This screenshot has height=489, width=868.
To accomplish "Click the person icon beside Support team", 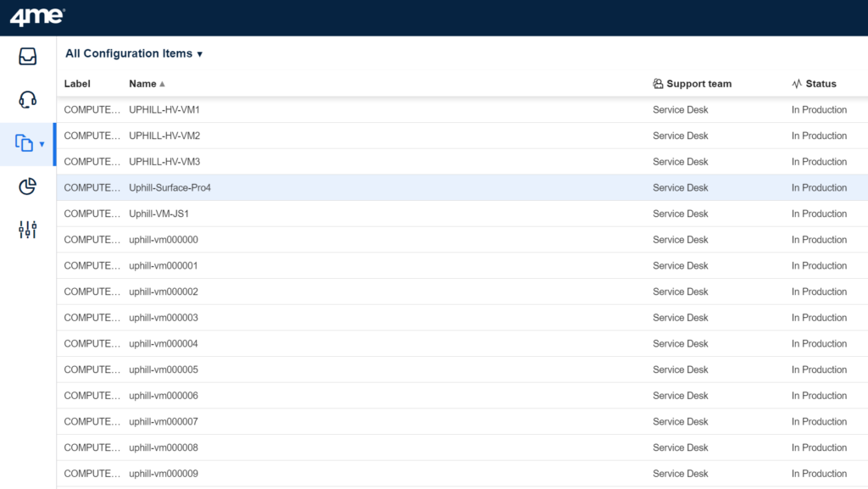I will coord(659,83).
